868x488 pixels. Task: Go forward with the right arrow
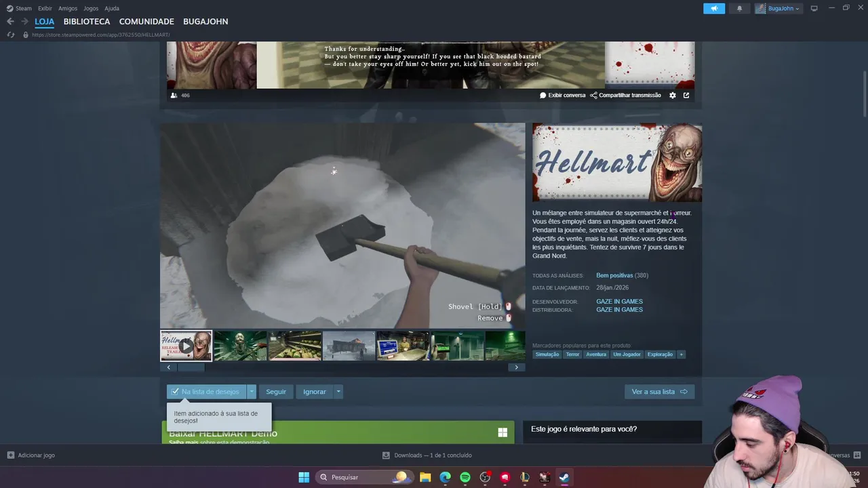coord(24,22)
